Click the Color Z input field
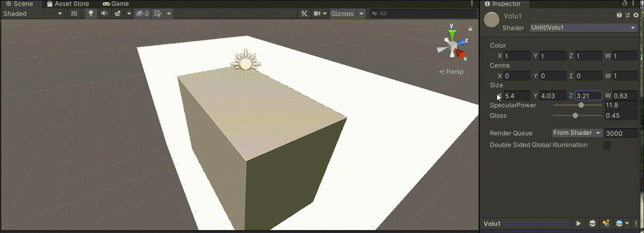The image size is (644, 233). [589, 56]
